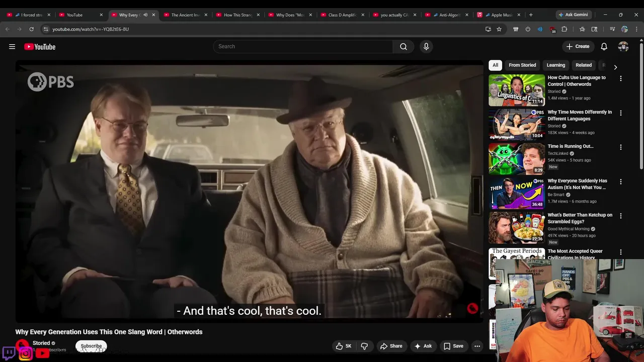Switch to the 'I forced stre...' browser tab
Screen dimensions: 644x362
click(x=28, y=15)
